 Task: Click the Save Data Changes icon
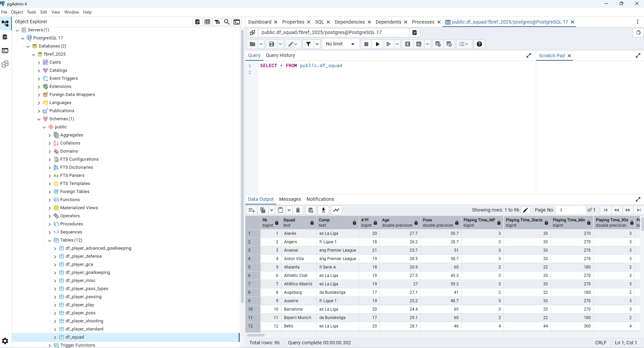click(x=311, y=210)
